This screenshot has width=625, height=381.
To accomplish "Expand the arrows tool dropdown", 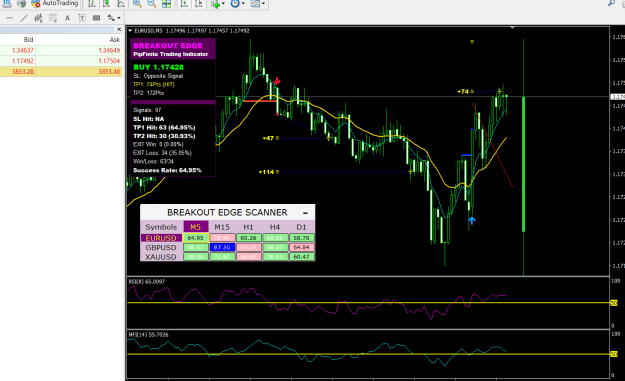I will coord(119,18).
